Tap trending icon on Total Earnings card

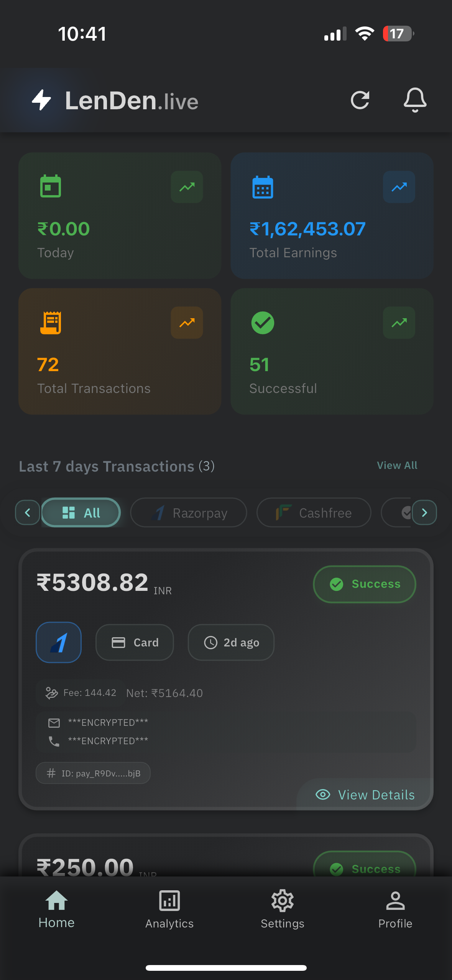pyautogui.click(x=399, y=187)
